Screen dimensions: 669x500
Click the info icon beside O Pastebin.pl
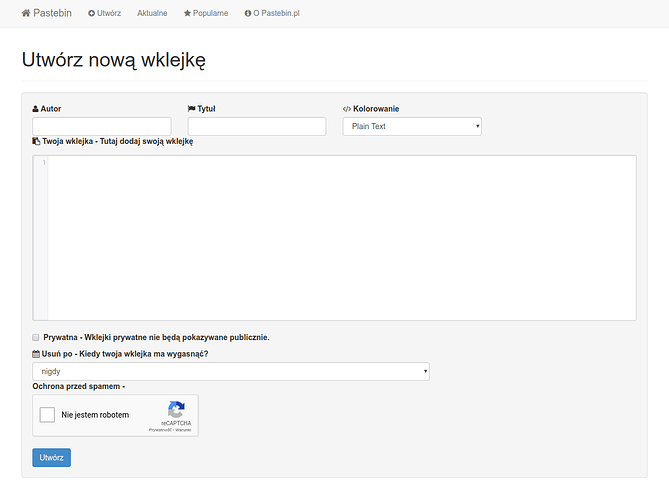pos(248,13)
